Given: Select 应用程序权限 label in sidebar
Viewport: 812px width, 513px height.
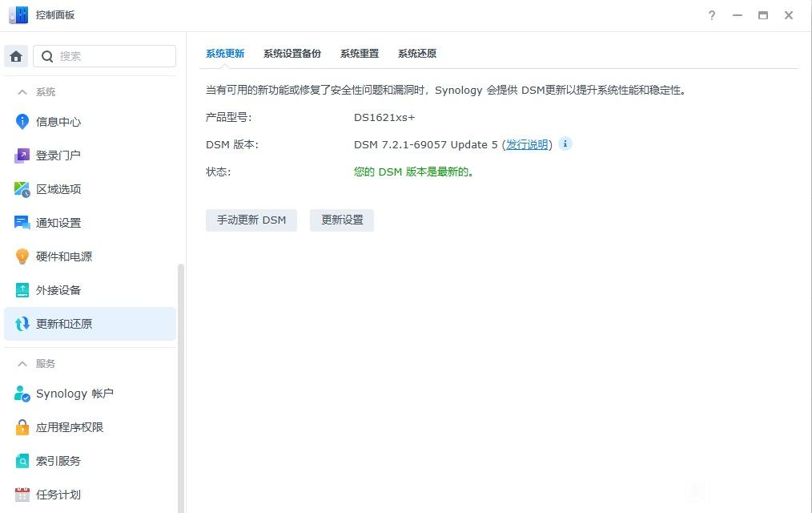Looking at the screenshot, I should (x=70, y=427).
